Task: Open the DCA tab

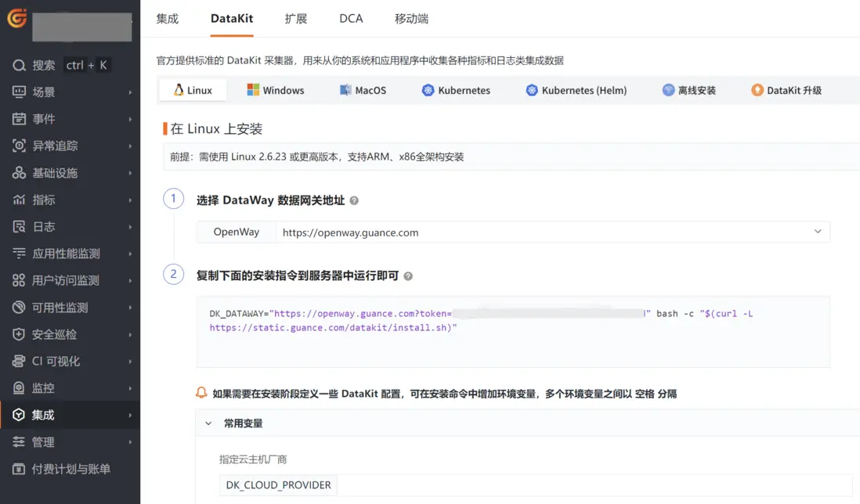Action: (351, 19)
